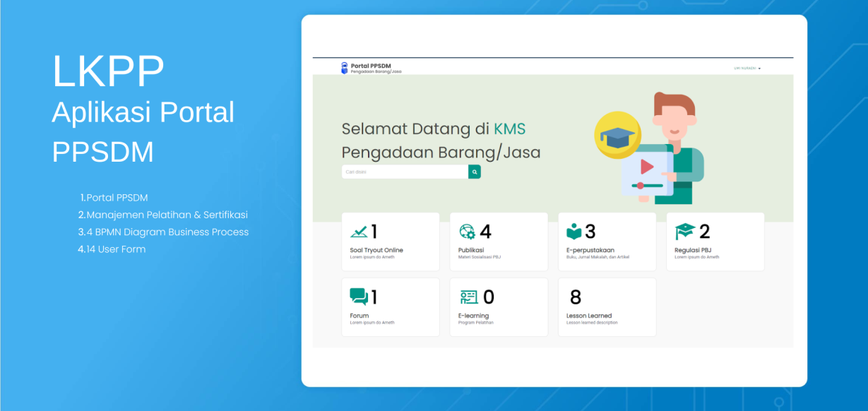This screenshot has height=411, width=868.
Task: Click the yellow graduation cap badge illustration
Action: coord(617,135)
